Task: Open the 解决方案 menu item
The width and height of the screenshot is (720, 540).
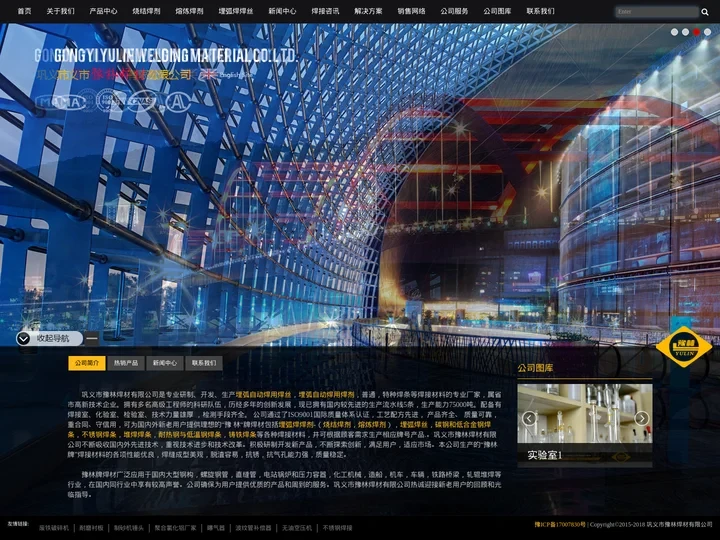Action: coord(368,11)
